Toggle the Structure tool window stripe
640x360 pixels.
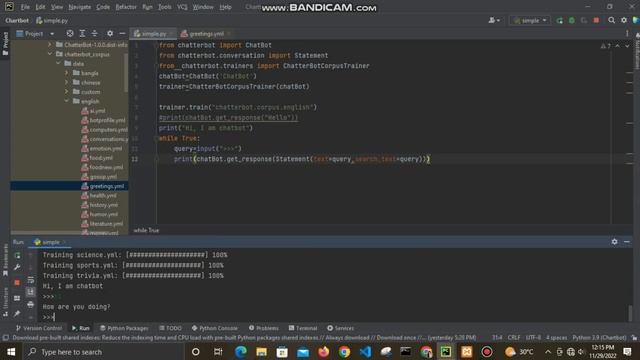[5, 302]
